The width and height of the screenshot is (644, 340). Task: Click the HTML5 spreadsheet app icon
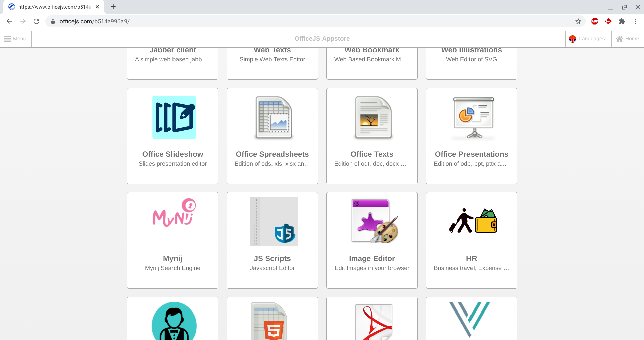point(269,321)
